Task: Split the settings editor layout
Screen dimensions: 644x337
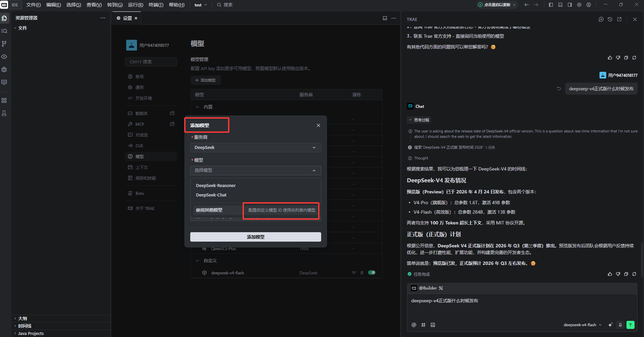Action: point(385,18)
